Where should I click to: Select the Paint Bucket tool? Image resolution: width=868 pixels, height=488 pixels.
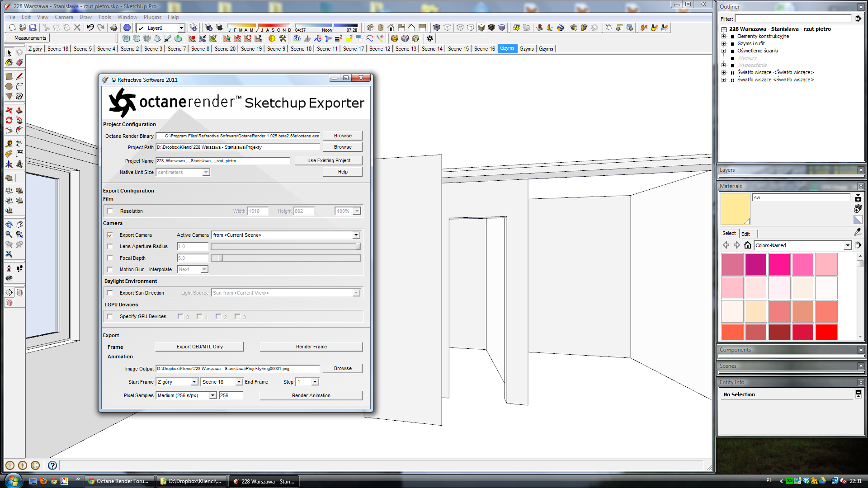click(x=9, y=62)
